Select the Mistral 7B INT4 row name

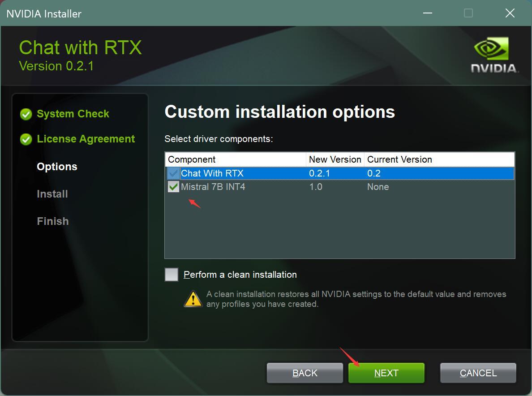213,187
